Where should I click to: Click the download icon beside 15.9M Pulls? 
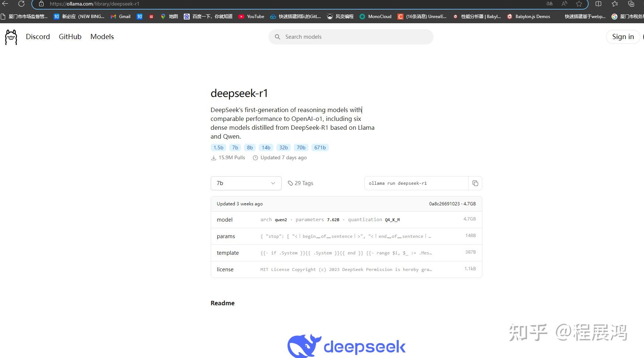214,157
